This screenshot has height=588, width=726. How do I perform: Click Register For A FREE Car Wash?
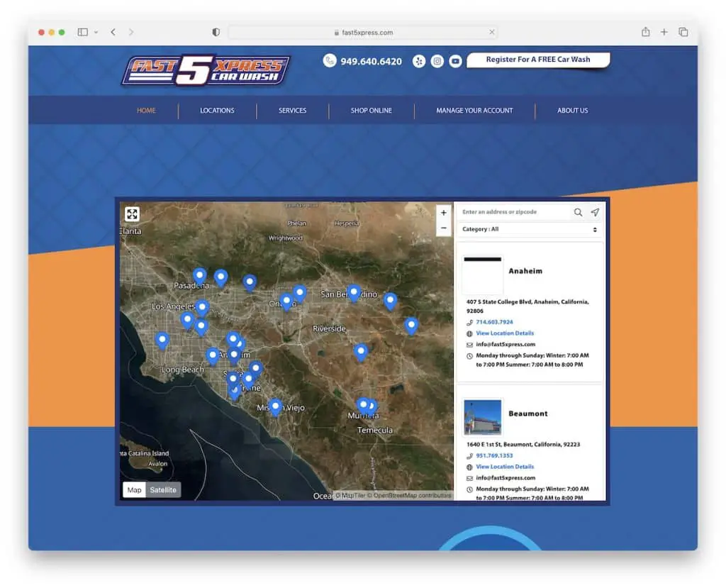pyautogui.click(x=538, y=60)
